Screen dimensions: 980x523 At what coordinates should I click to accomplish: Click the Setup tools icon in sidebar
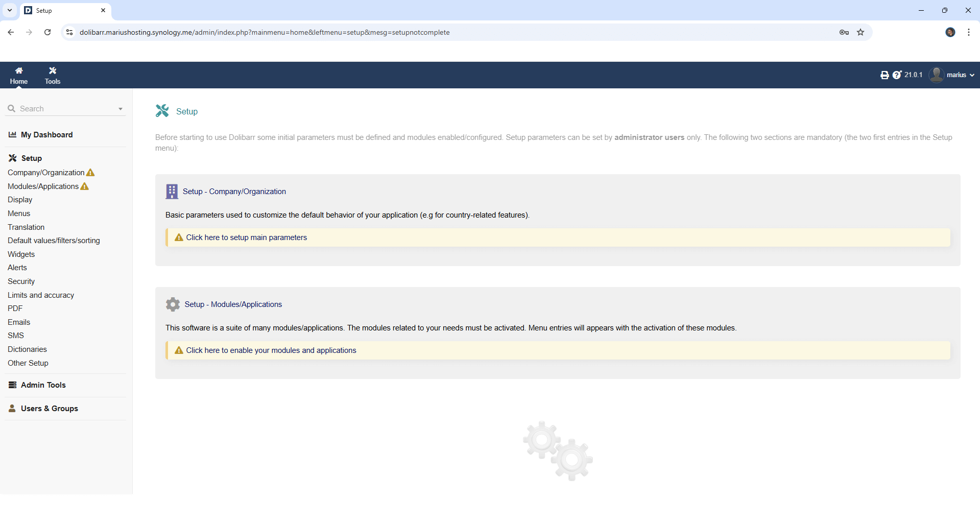coord(13,158)
